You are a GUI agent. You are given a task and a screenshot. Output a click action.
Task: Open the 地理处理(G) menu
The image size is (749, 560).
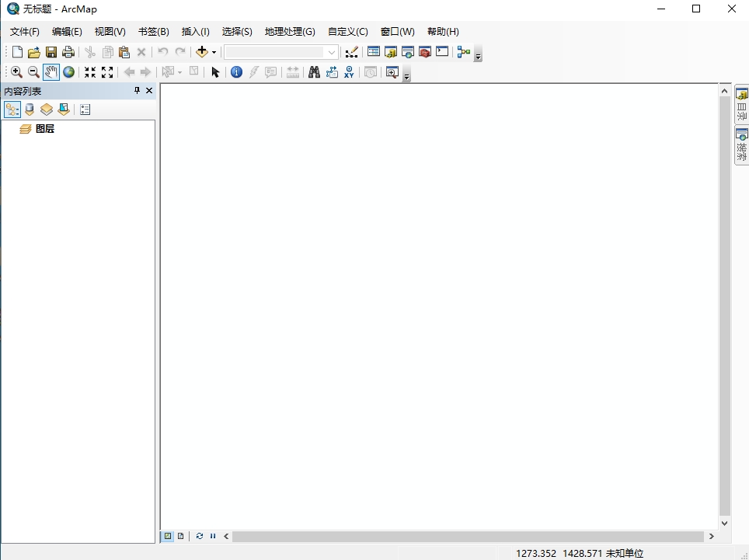pos(289,31)
